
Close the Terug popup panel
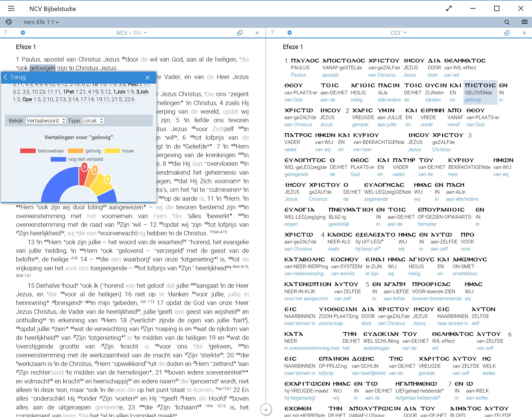coord(147,77)
